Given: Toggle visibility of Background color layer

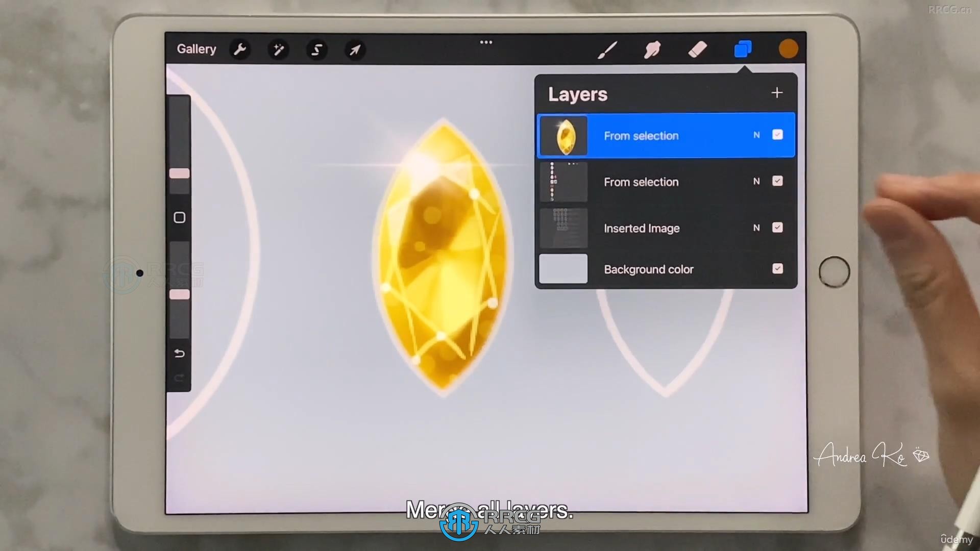Looking at the screenshot, I should click(777, 268).
